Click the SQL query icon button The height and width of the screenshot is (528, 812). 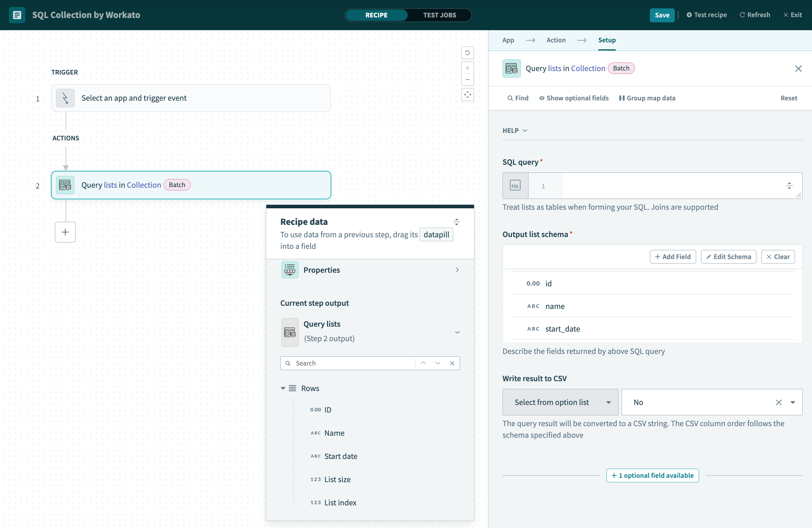tap(515, 185)
